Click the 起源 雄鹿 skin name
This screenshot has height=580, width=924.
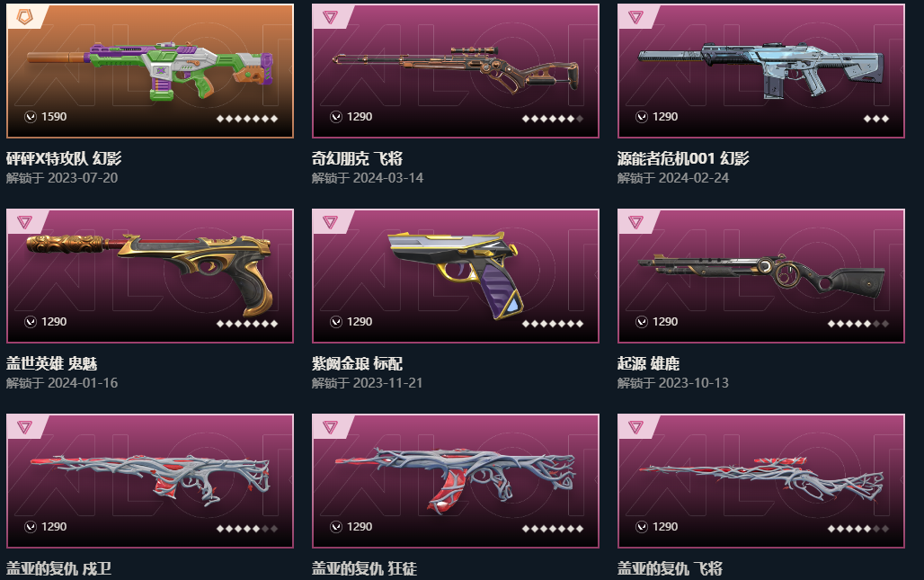click(648, 363)
